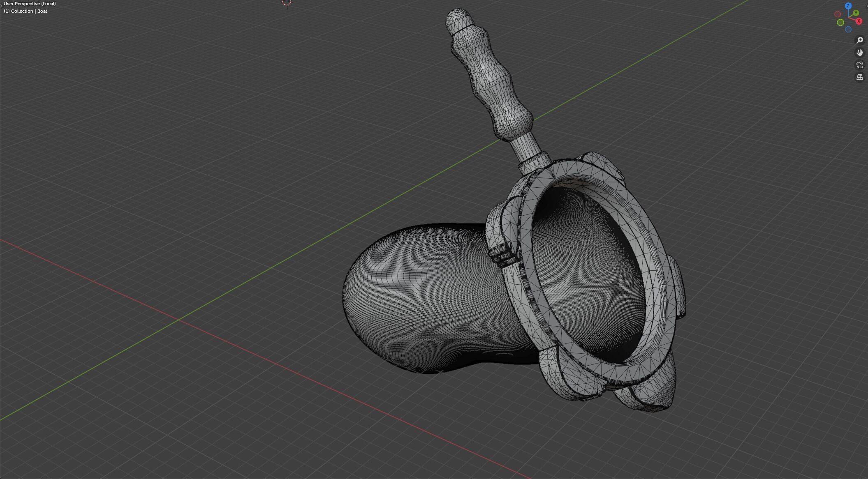Click the blue Z axis gizmo handle
The image size is (868, 479).
(848, 6)
